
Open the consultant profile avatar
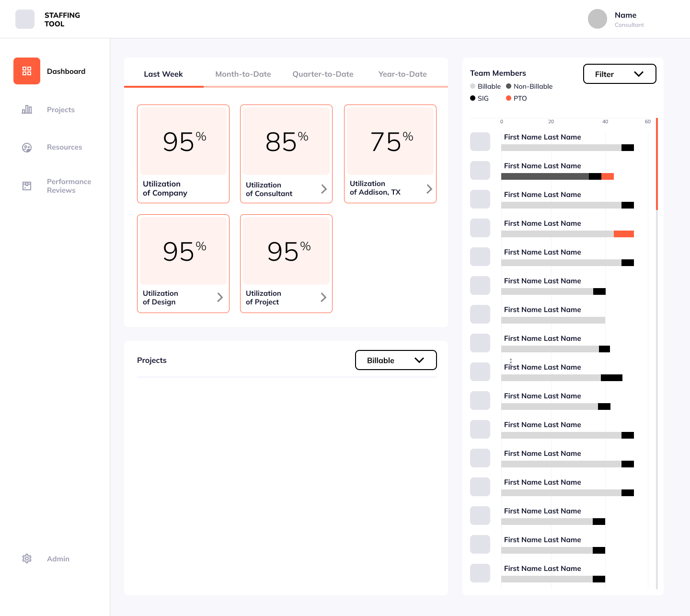tap(597, 19)
